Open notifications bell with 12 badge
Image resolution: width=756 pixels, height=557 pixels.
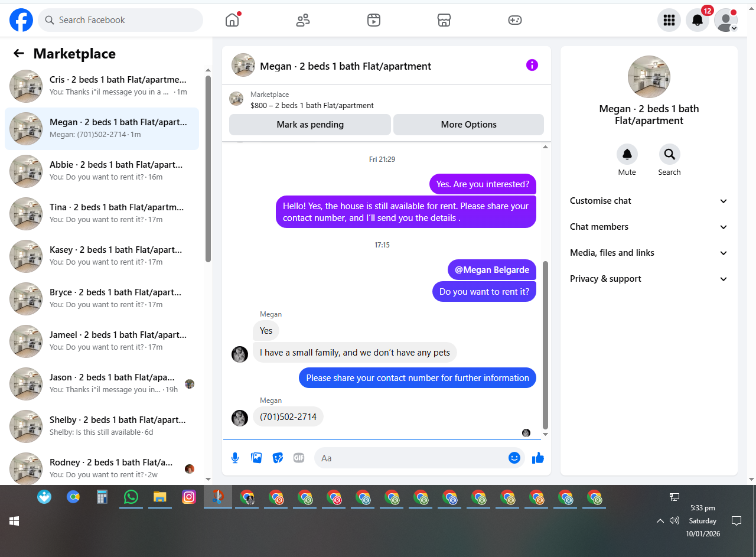[698, 20]
